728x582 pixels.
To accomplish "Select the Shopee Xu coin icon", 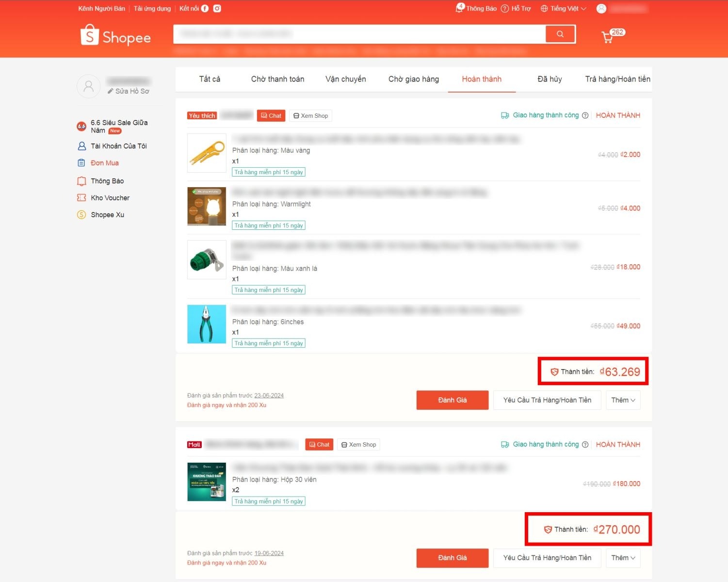I will coord(81,214).
